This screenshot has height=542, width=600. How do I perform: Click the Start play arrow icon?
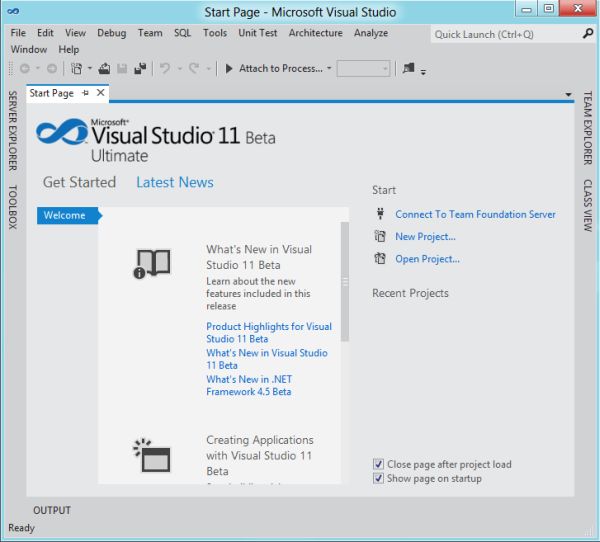[229, 69]
